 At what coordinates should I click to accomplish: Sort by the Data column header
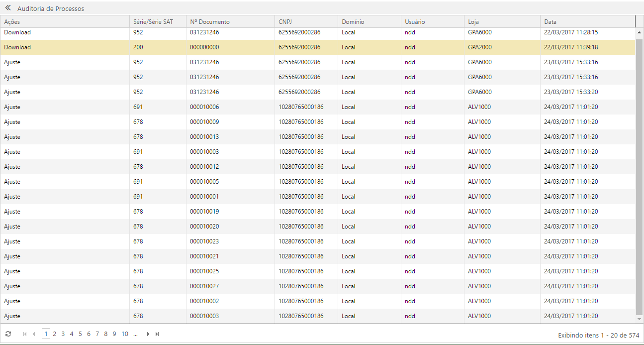click(x=550, y=22)
